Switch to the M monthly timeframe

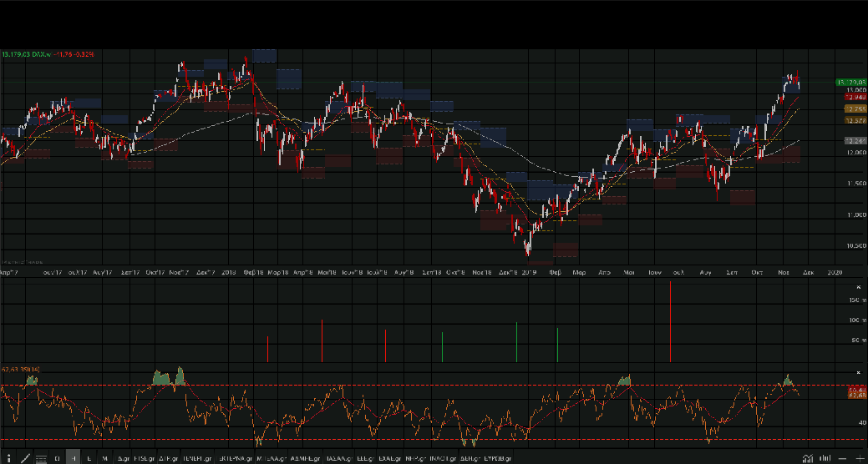104,458
